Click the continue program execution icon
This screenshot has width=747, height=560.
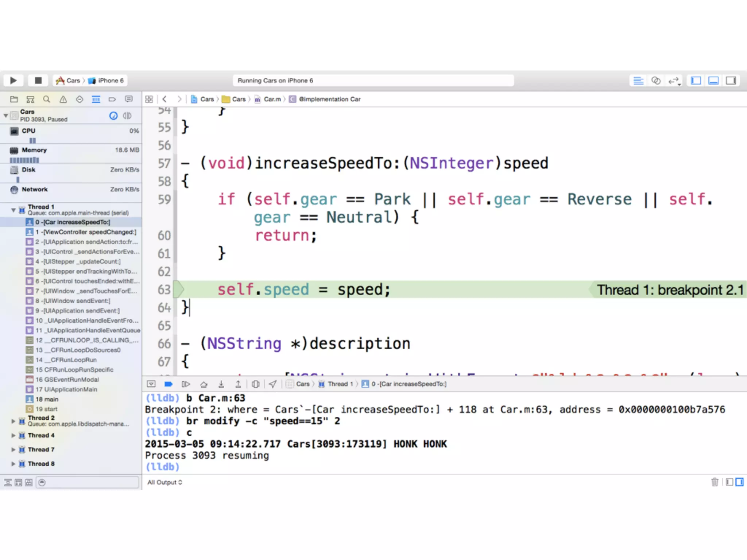(x=186, y=384)
